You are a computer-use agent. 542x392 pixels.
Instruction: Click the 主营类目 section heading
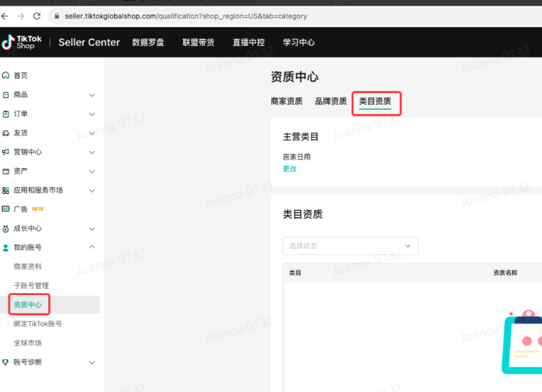click(x=300, y=137)
